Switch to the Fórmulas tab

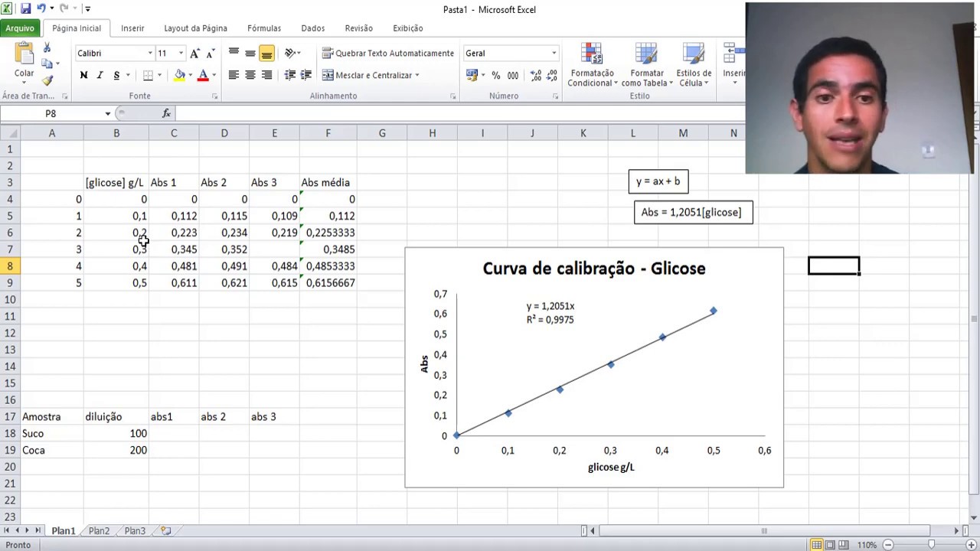[x=264, y=28]
